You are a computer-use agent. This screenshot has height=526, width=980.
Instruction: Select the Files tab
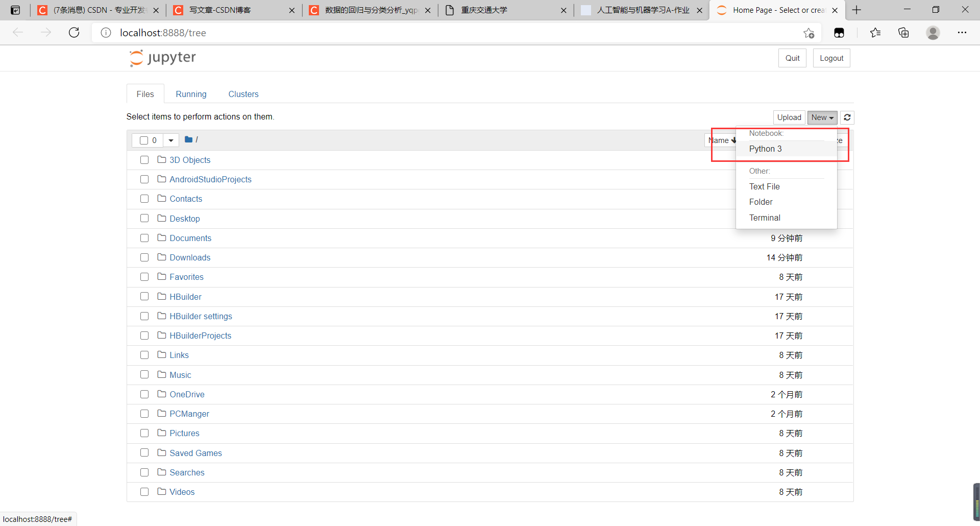(145, 94)
